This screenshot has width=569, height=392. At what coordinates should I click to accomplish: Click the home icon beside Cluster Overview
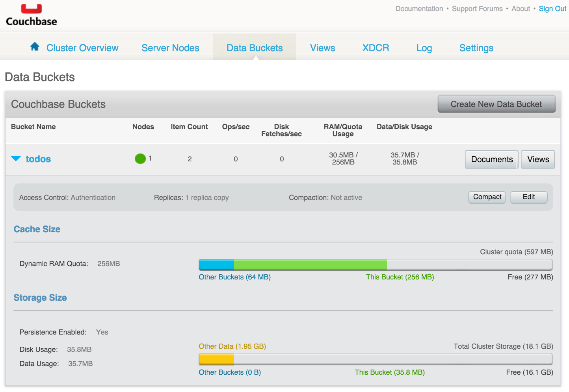pyautogui.click(x=35, y=46)
